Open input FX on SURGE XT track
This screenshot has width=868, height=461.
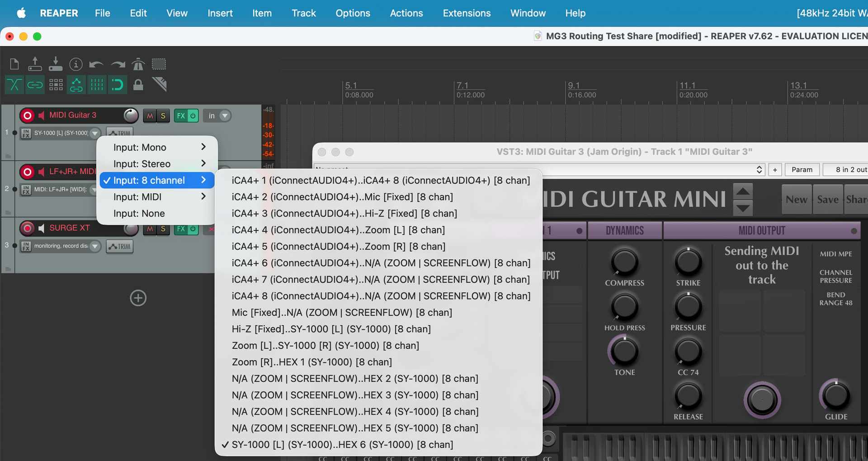[26, 247]
